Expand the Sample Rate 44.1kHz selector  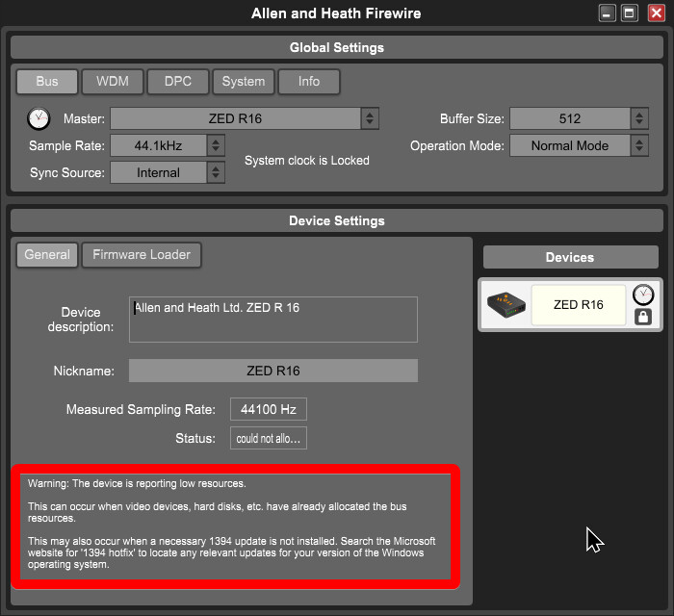pos(216,145)
